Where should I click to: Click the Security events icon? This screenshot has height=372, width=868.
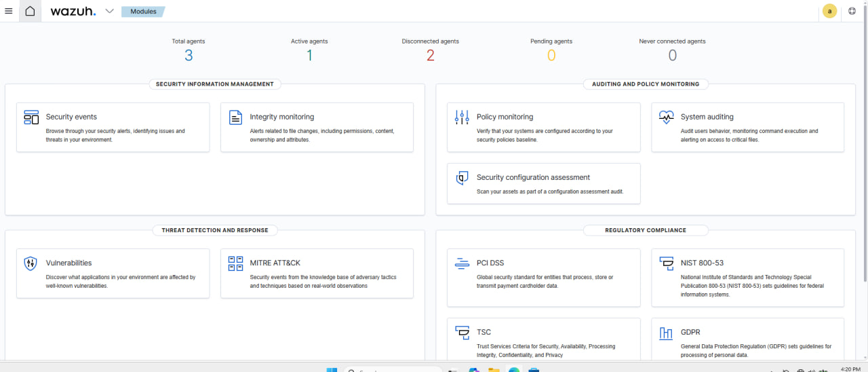pos(31,117)
